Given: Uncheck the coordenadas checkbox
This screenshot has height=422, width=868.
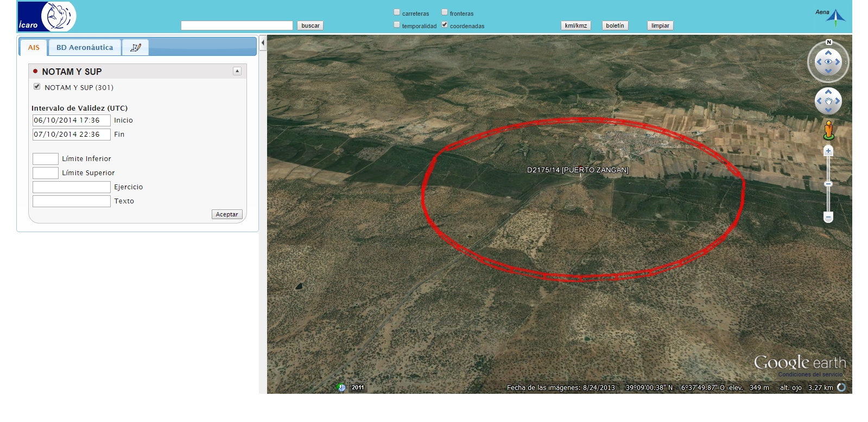Looking at the screenshot, I should (445, 25).
